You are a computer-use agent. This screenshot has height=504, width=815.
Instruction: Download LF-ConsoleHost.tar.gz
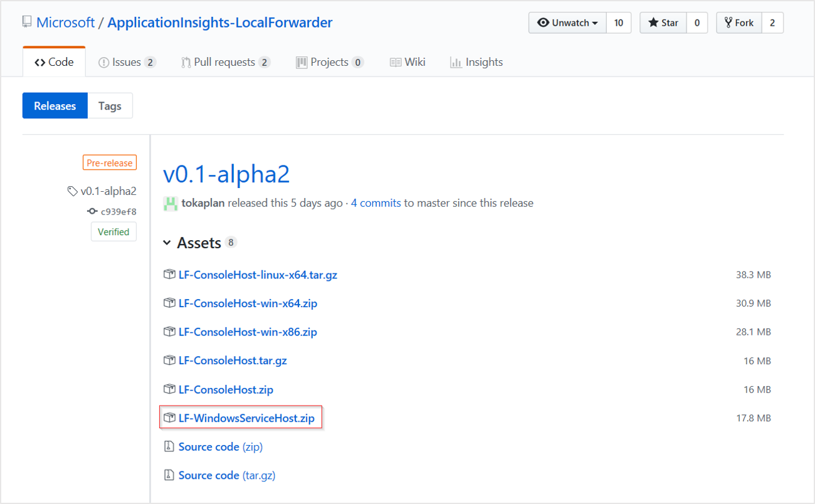(233, 360)
